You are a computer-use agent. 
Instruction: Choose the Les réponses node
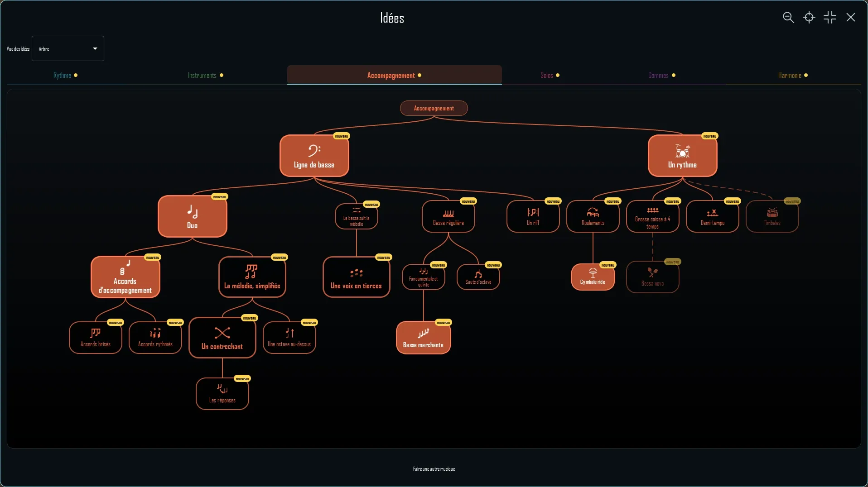(x=222, y=394)
